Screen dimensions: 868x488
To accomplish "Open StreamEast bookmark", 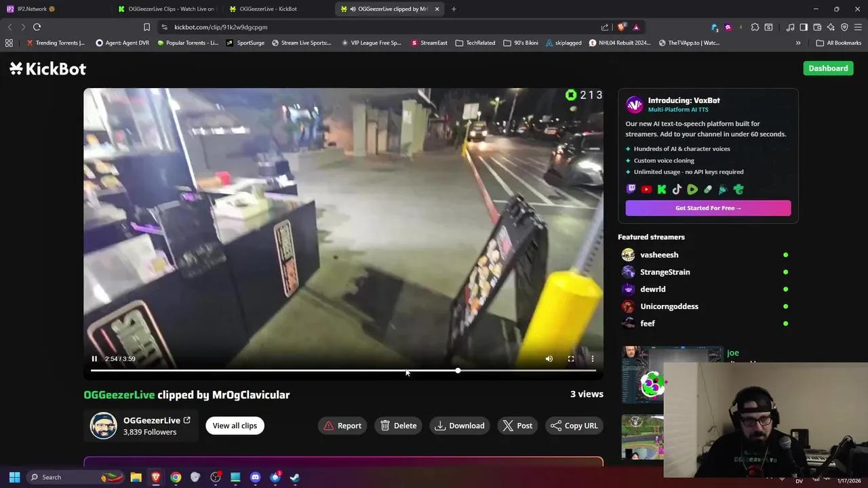I will pyautogui.click(x=429, y=43).
